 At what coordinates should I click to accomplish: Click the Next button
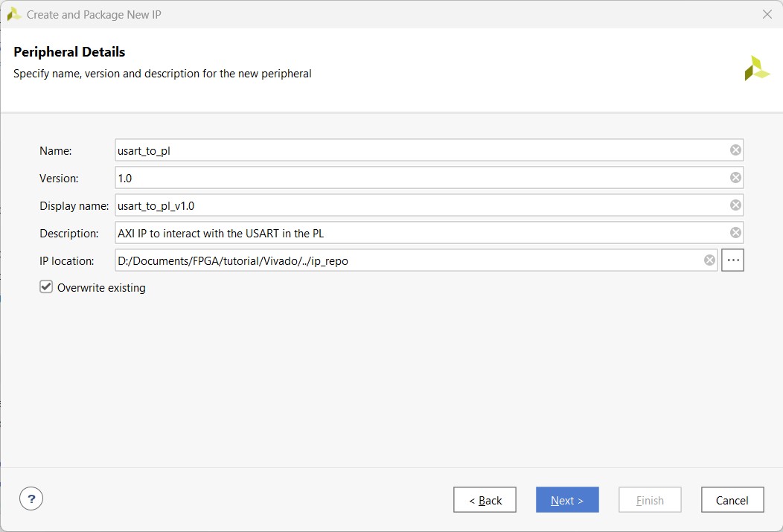click(x=567, y=500)
